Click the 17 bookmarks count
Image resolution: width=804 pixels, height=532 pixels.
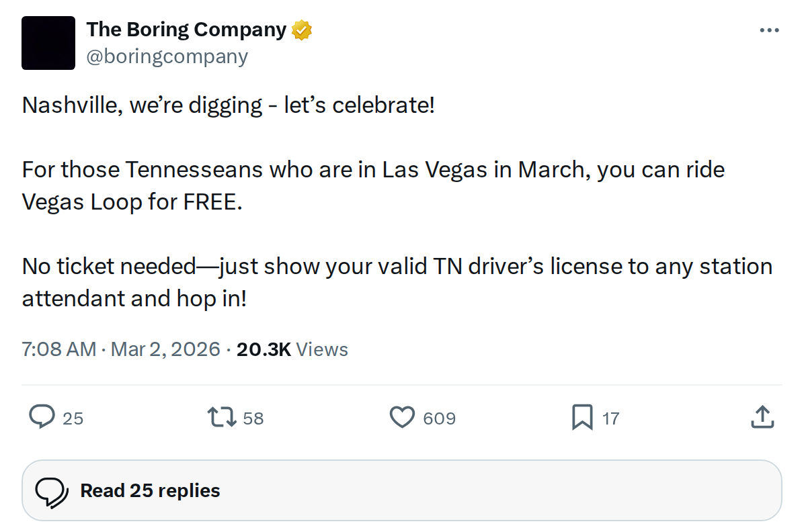(609, 419)
